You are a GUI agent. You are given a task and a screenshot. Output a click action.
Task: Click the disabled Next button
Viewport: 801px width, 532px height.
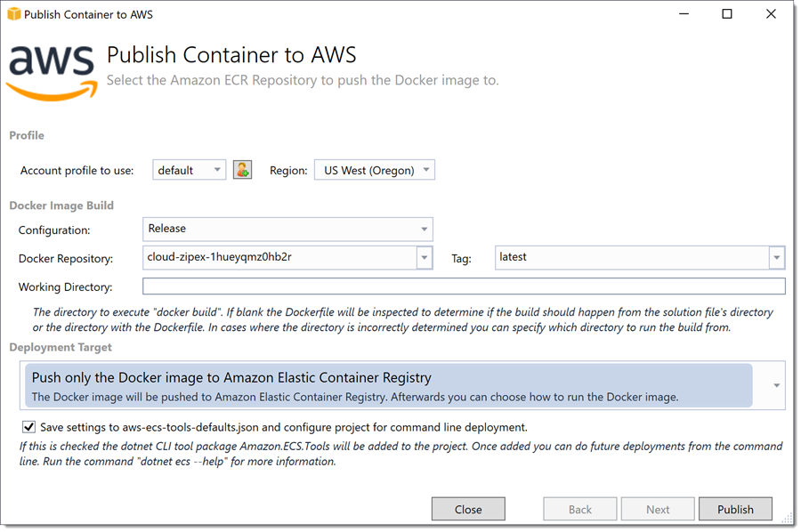click(658, 509)
